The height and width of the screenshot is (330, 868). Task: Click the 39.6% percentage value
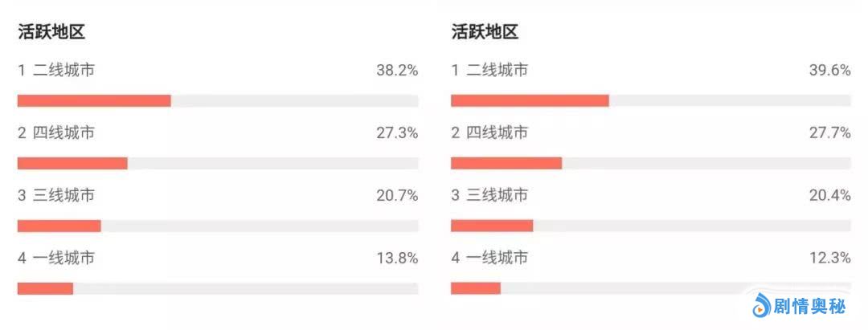[829, 71]
